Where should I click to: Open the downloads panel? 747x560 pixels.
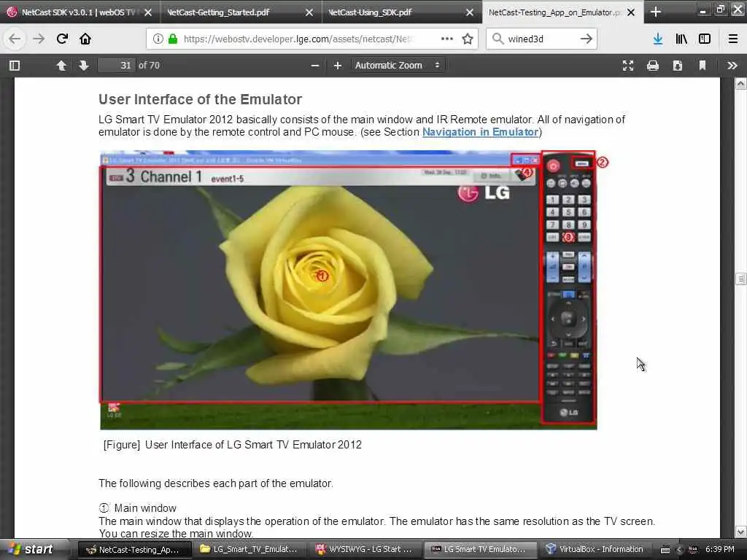coord(658,39)
